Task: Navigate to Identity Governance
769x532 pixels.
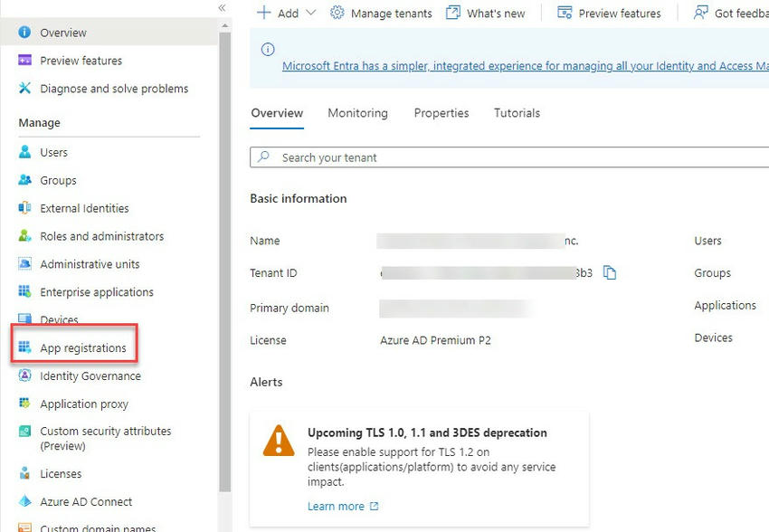Action: 90,375
